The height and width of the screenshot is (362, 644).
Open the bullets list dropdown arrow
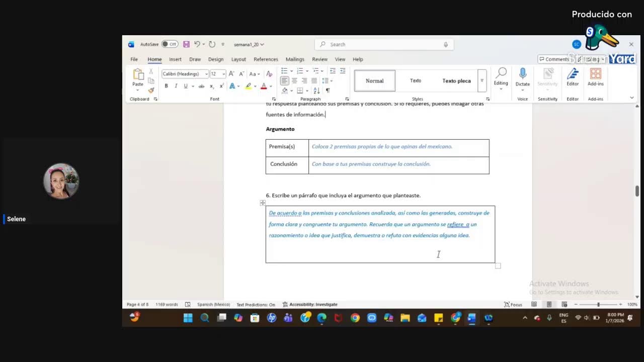[291, 71]
